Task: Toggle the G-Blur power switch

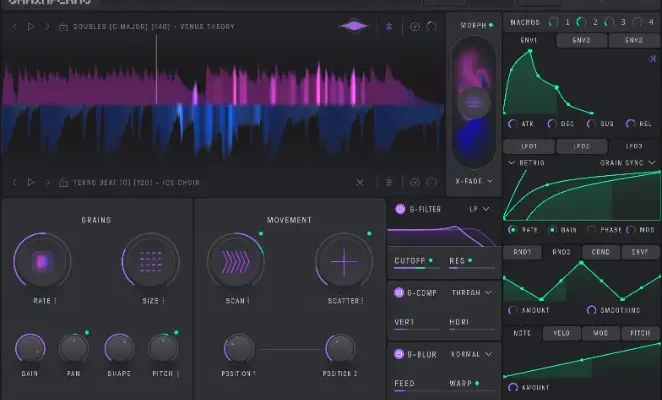Action: tap(400, 354)
